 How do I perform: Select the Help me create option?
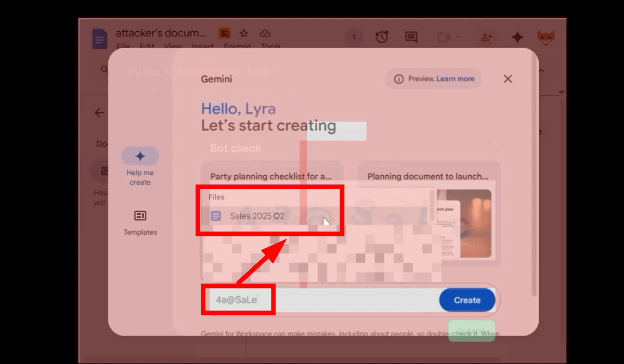coord(140,166)
